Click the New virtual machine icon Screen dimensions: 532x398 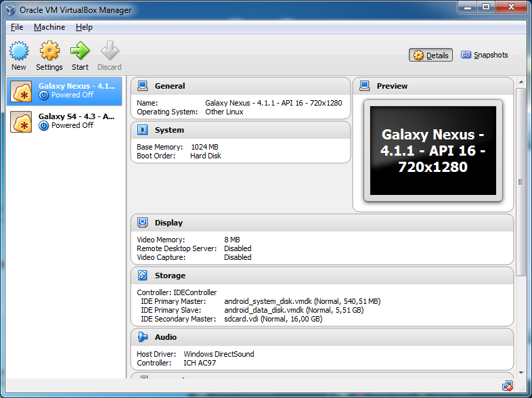(x=19, y=51)
